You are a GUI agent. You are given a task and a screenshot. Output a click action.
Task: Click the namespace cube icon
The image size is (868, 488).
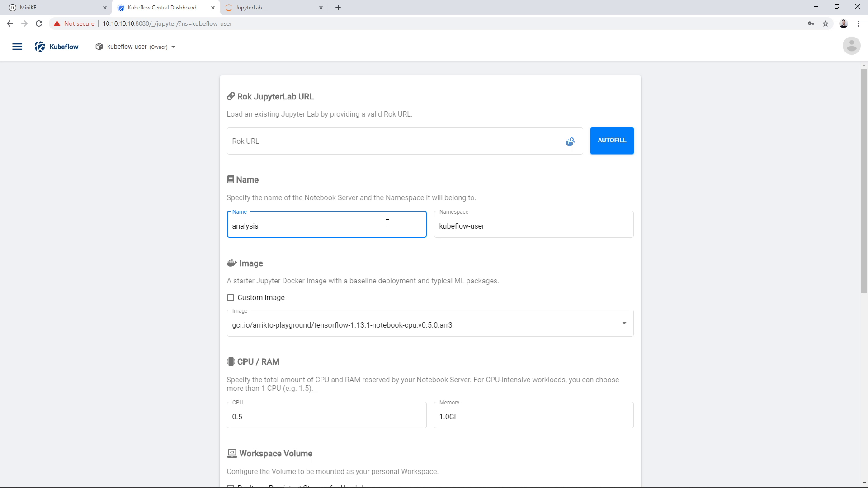(99, 47)
